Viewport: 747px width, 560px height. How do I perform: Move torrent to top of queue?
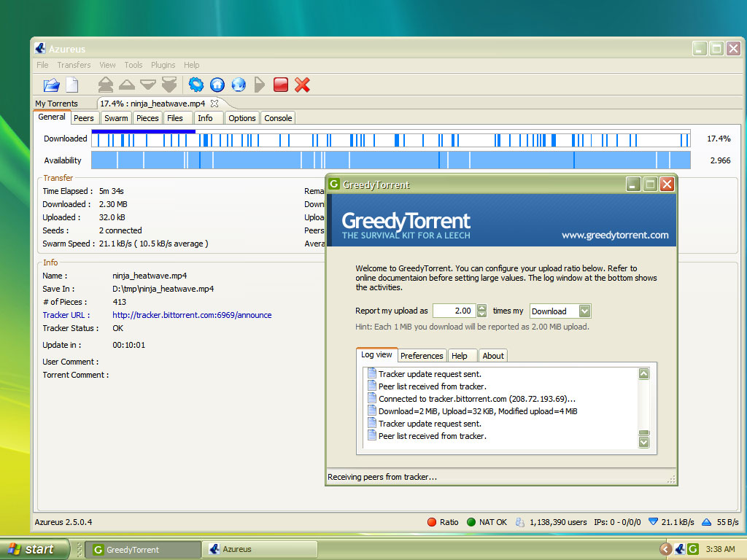click(106, 85)
